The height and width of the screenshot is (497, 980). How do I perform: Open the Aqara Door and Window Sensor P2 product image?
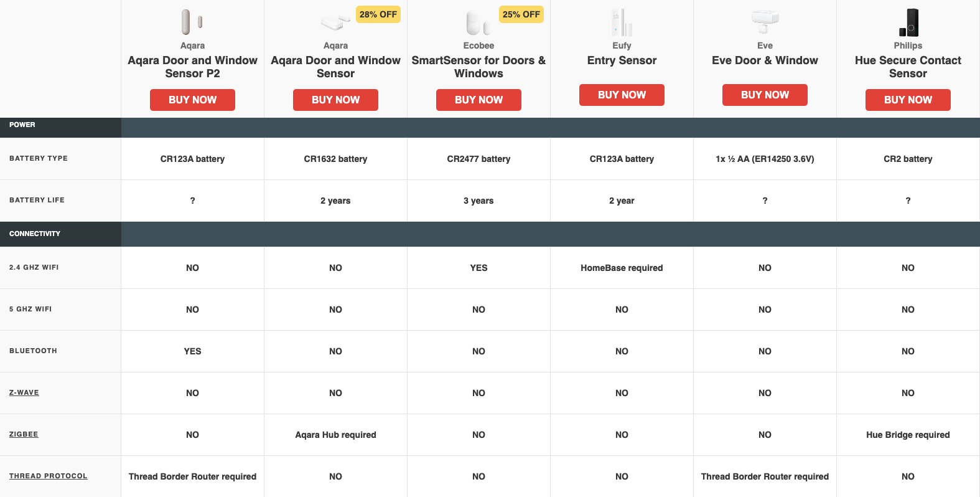coord(192,22)
